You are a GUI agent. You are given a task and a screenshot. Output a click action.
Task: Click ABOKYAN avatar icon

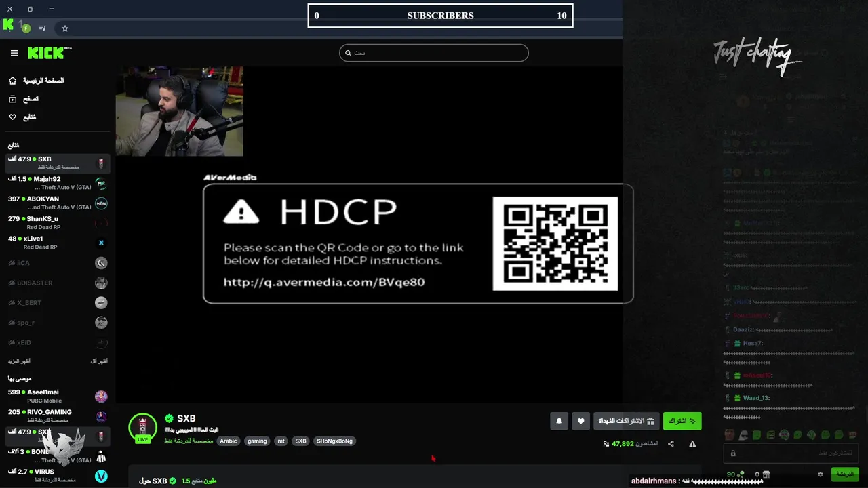point(101,203)
